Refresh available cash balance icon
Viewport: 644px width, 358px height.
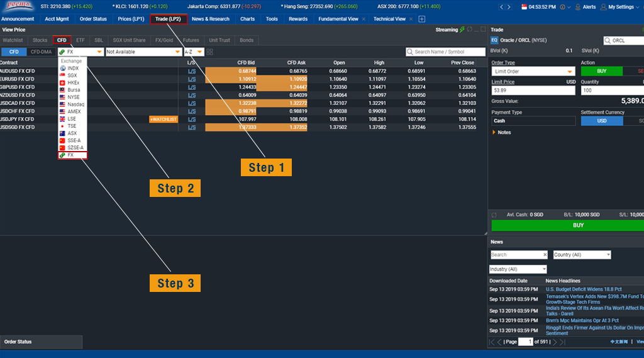tap(494, 215)
